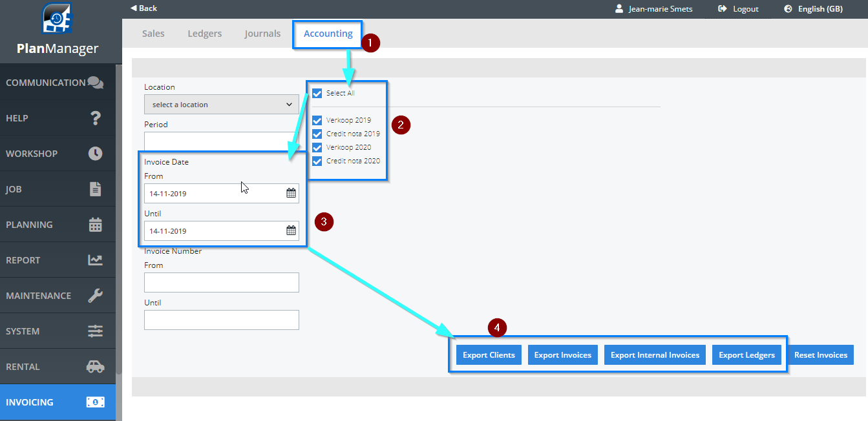This screenshot has height=421, width=868.
Task: Open calendar picker for Invoice Date From
Action: pyautogui.click(x=291, y=193)
